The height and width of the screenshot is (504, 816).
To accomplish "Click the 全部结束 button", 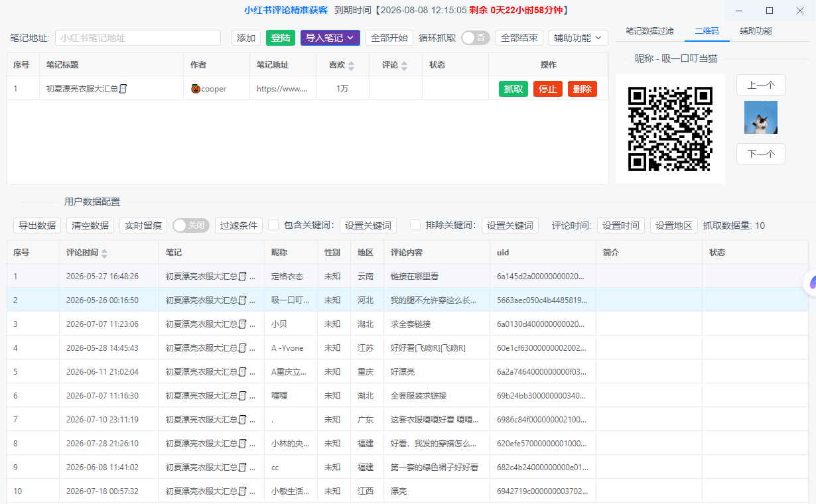I will point(519,38).
